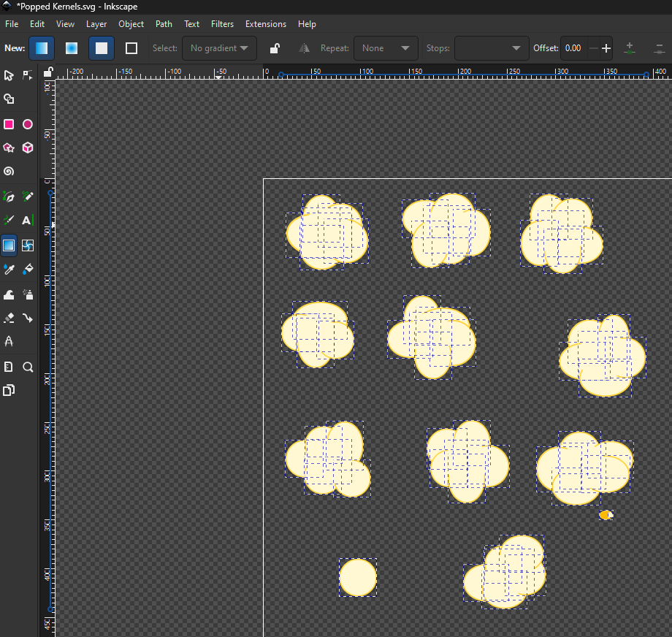
Task: Select the Pencil freehand tool
Action: click(28, 197)
